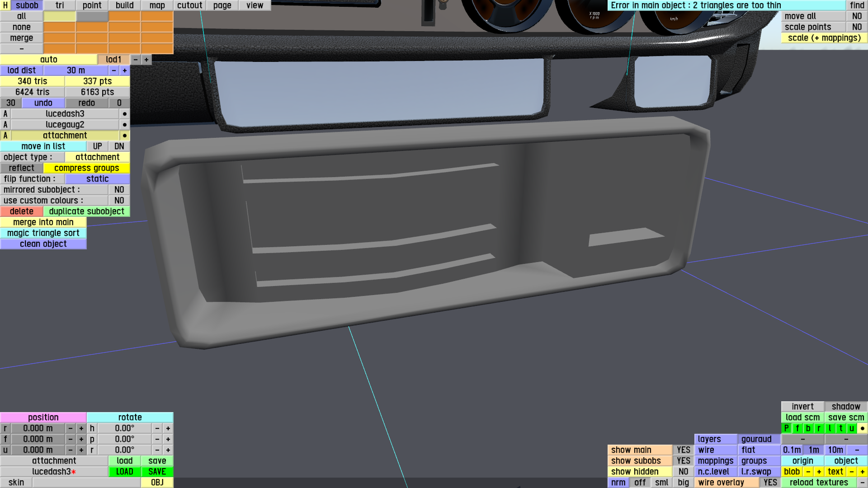Click the A marker beside lucegaug2
Screen dimensions: 868x488
point(5,125)
